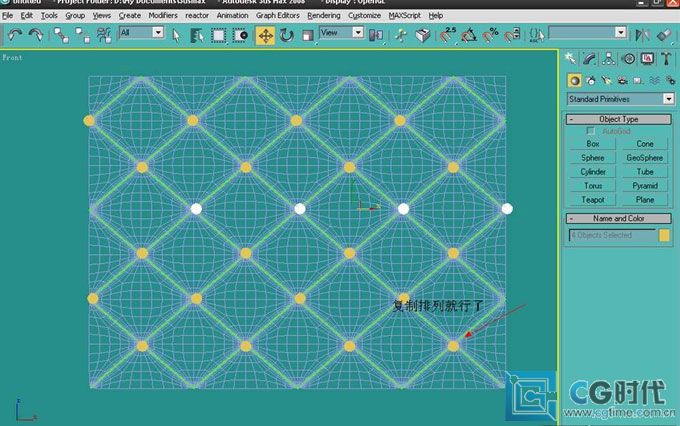Click the Teapot primitive button
The width and height of the screenshot is (680, 426).
[593, 200]
